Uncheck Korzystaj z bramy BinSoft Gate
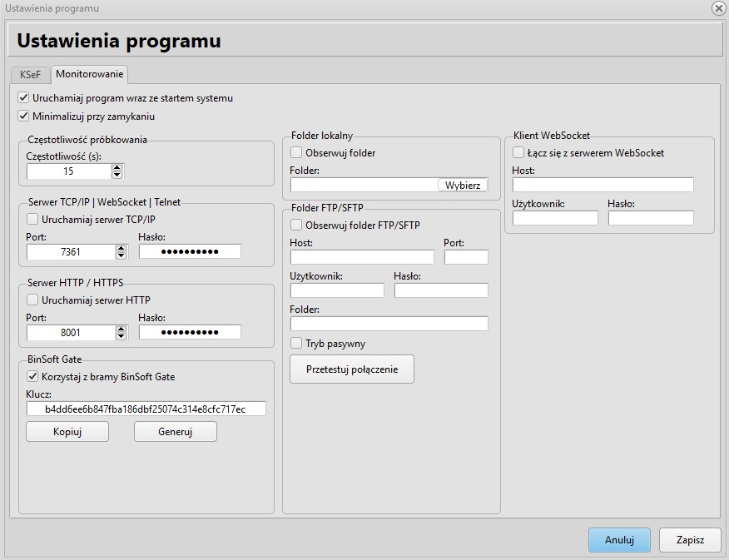The height and width of the screenshot is (560, 729). 32,377
